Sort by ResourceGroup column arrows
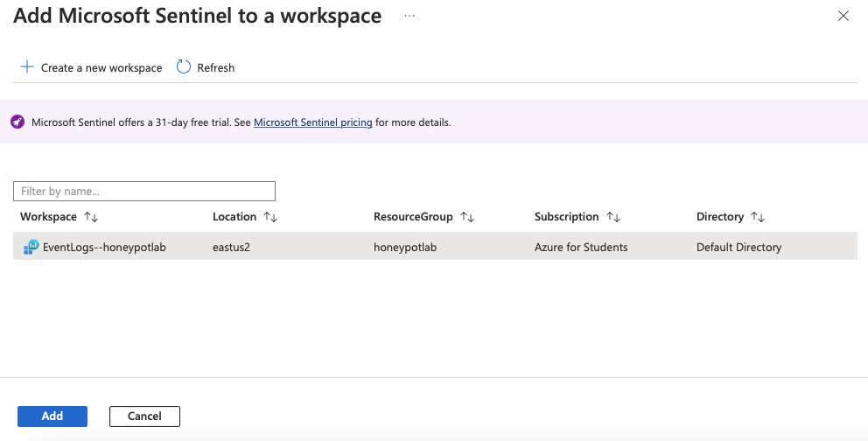The height and width of the screenshot is (441, 868). (x=467, y=217)
